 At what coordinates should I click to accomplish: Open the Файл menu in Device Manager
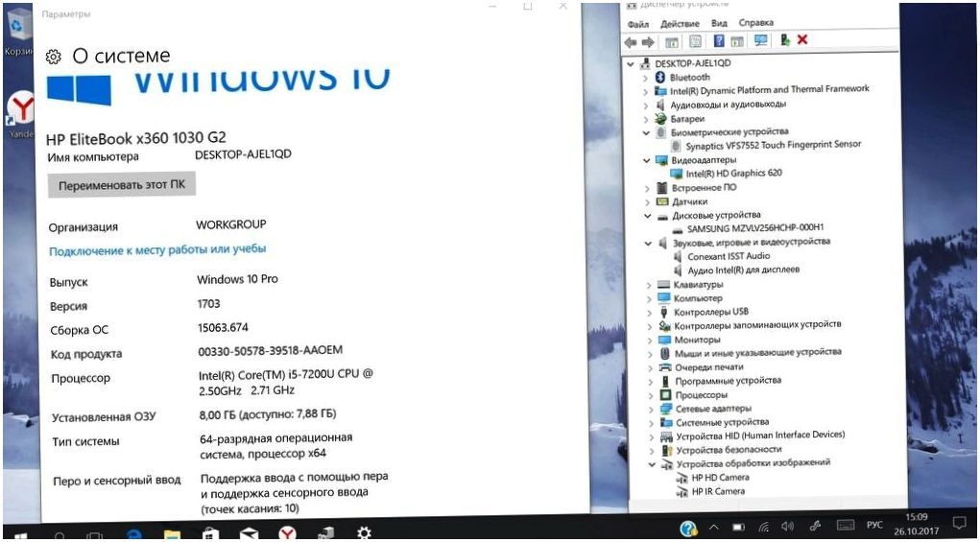[638, 25]
